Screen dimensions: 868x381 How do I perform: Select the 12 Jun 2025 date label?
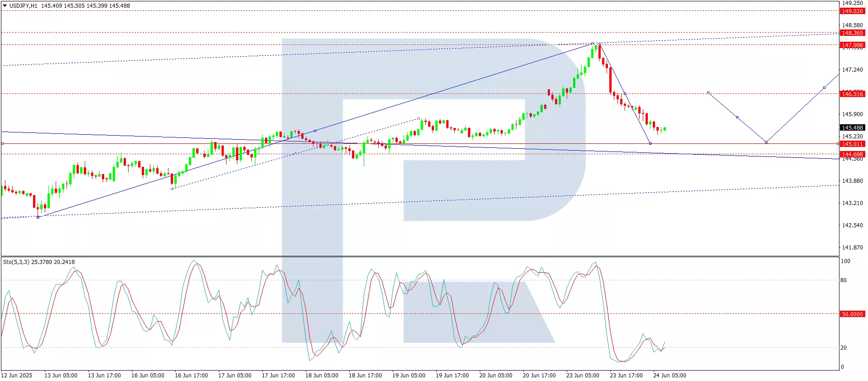(17, 375)
